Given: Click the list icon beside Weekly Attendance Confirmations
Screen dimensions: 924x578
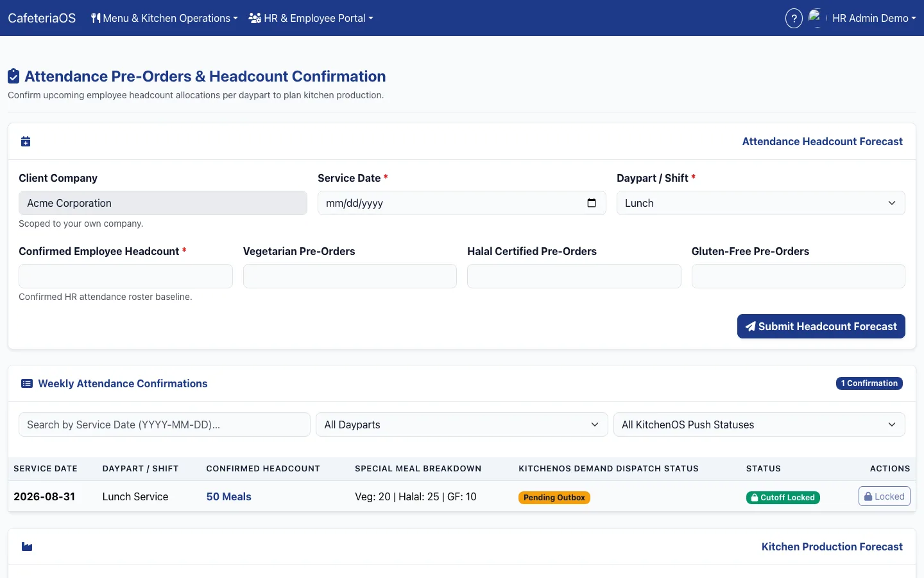Looking at the screenshot, I should pyautogui.click(x=27, y=383).
